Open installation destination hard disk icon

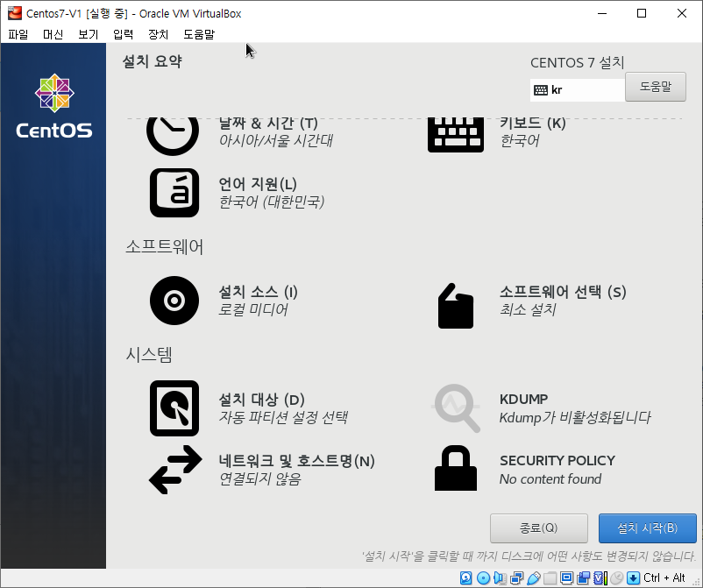click(174, 408)
